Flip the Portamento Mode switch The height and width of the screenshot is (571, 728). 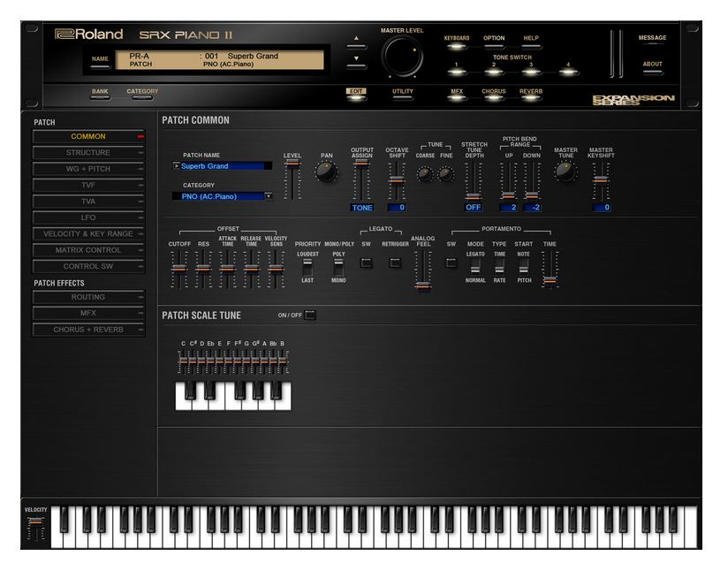tap(475, 267)
